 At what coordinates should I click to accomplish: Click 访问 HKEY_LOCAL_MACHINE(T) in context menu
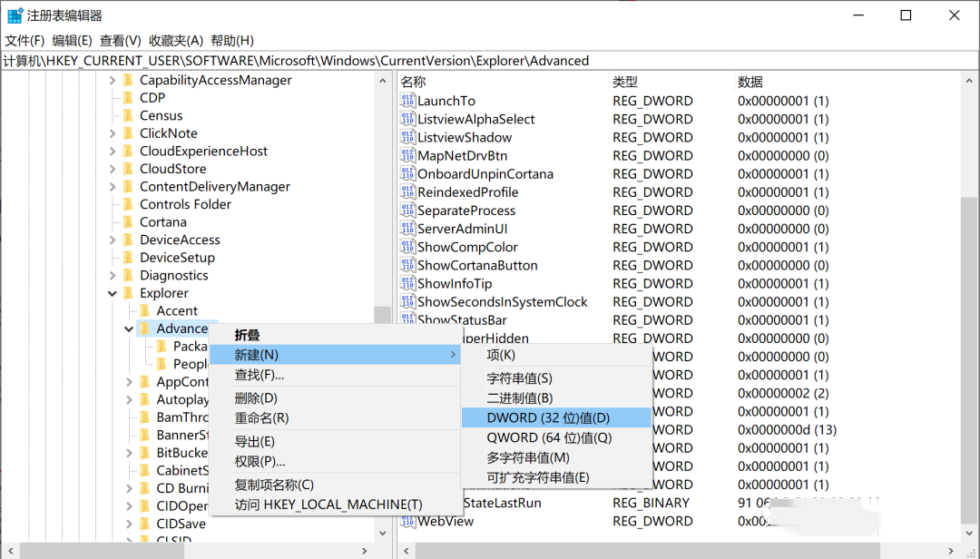[x=335, y=505]
